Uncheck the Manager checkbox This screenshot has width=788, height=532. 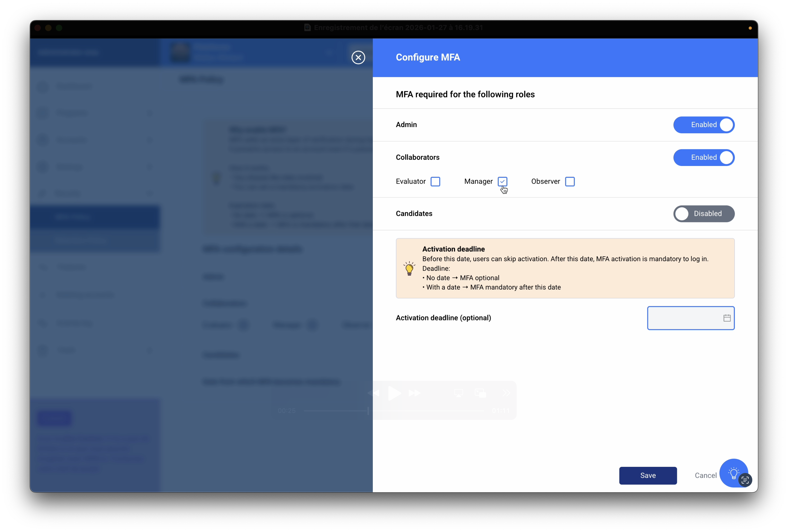coord(502,182)
